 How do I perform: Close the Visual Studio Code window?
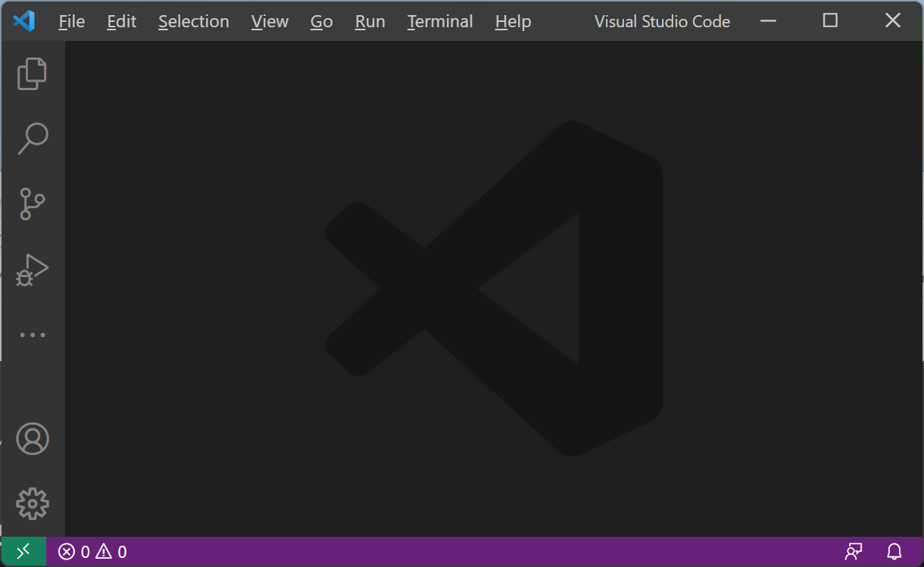tap(893, 21)
